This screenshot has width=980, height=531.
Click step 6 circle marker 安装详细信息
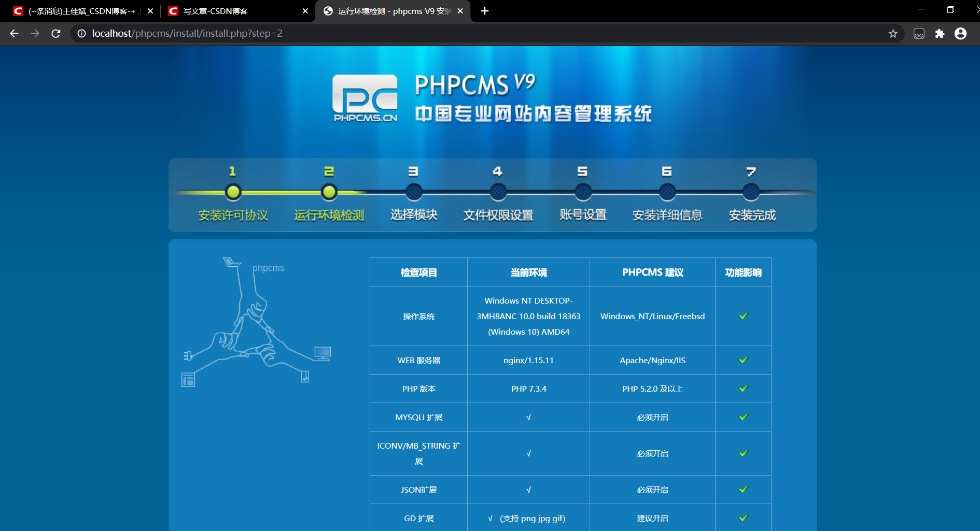667,192
